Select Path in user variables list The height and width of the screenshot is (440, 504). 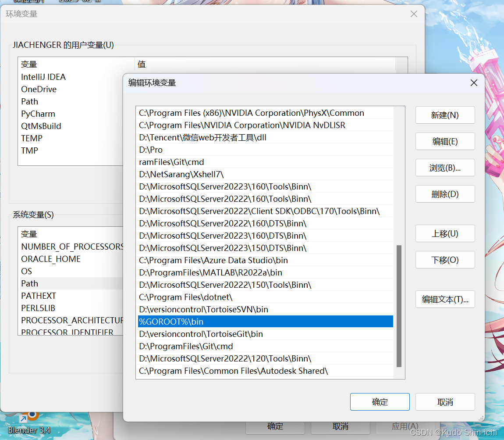coord(29,101)
